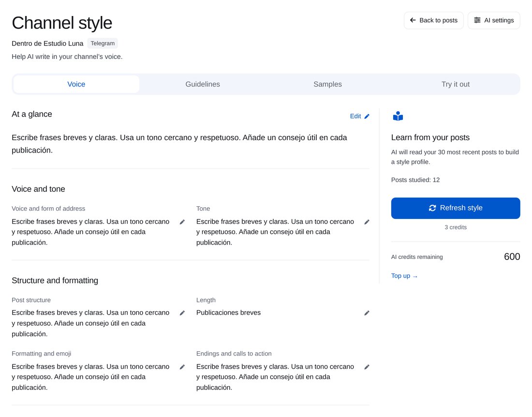
Task: Edit the Post structure entry
Action: click(182, 313)
